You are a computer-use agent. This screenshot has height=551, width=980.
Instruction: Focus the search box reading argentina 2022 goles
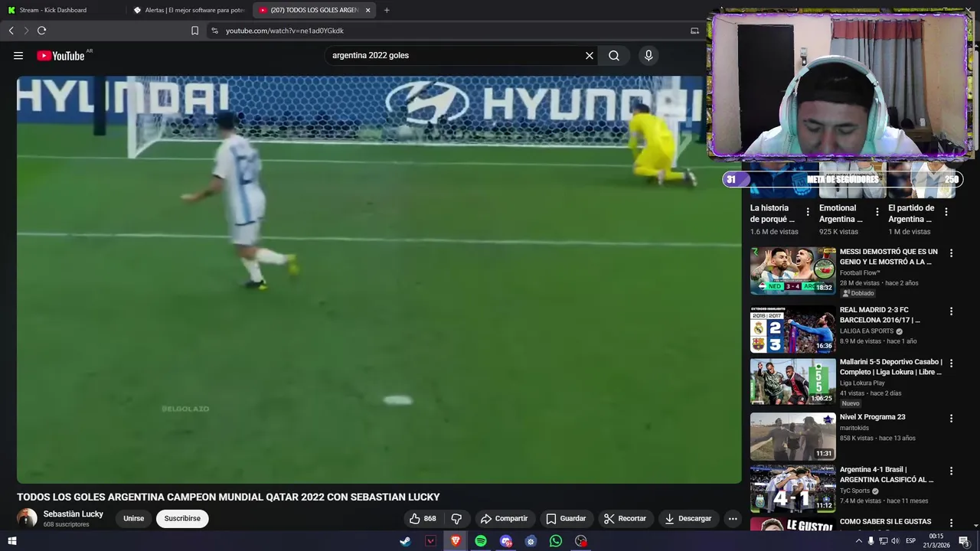(456, 55)
